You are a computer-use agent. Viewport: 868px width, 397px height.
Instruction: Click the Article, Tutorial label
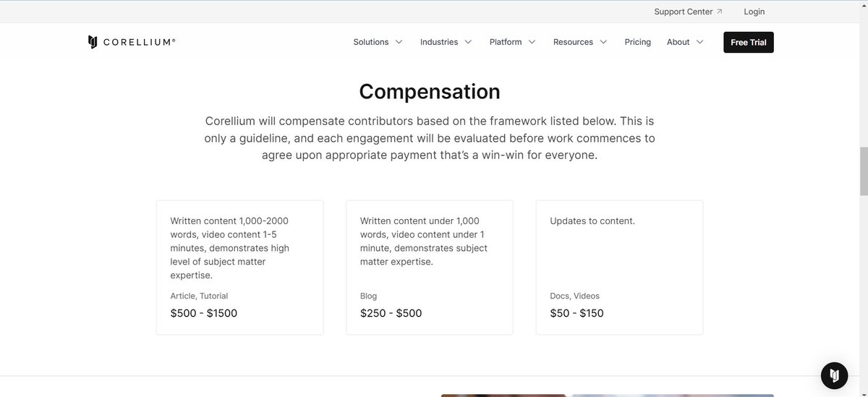(199, 296)
